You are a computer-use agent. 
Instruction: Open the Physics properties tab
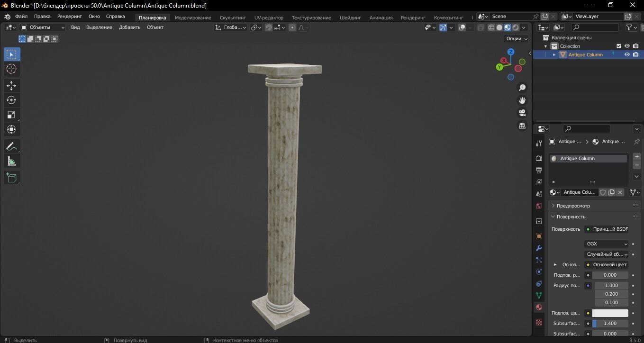point(539,271)
